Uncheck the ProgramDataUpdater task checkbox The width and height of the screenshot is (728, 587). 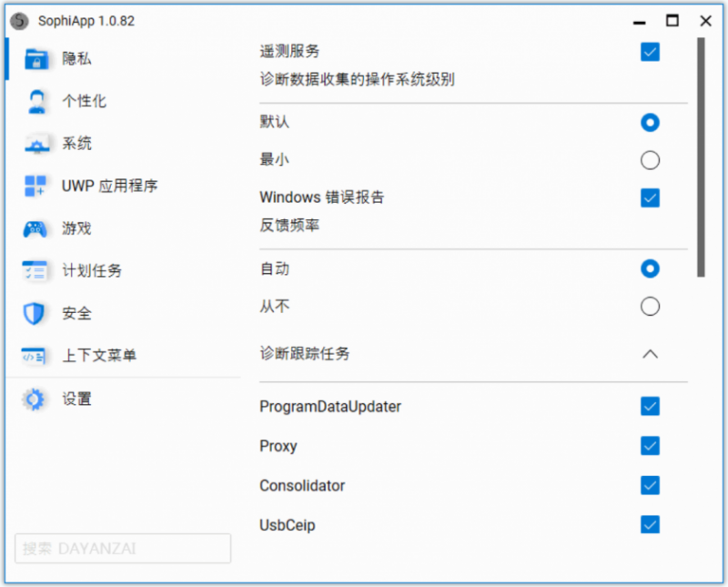pos(650,406)
